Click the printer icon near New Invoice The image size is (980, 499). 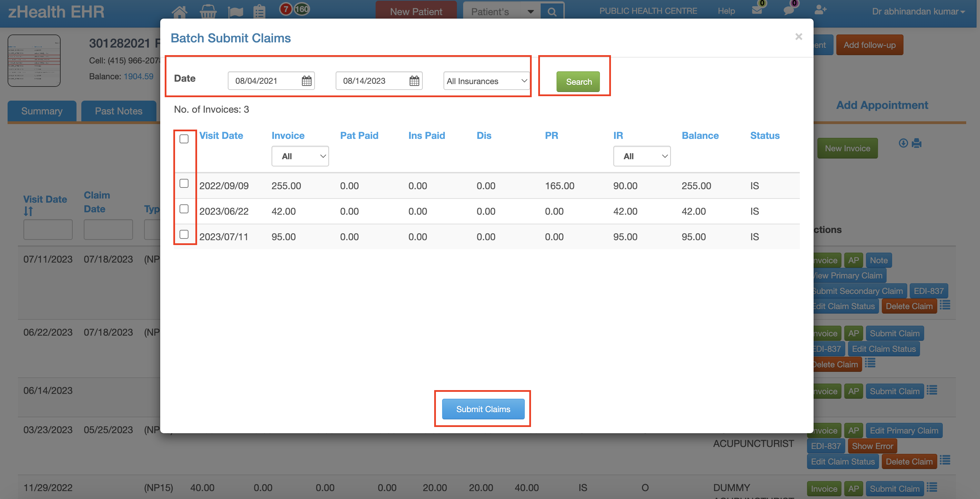pos(917,143)
